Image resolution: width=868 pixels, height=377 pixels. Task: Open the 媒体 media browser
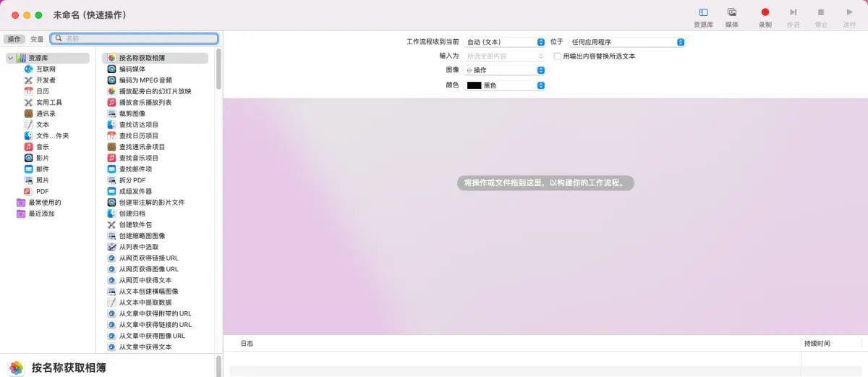click(732, 17)
